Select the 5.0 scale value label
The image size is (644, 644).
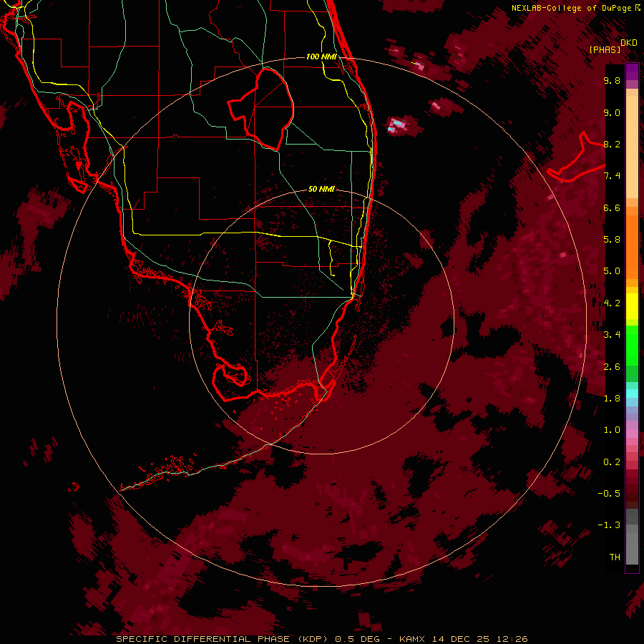612,271
